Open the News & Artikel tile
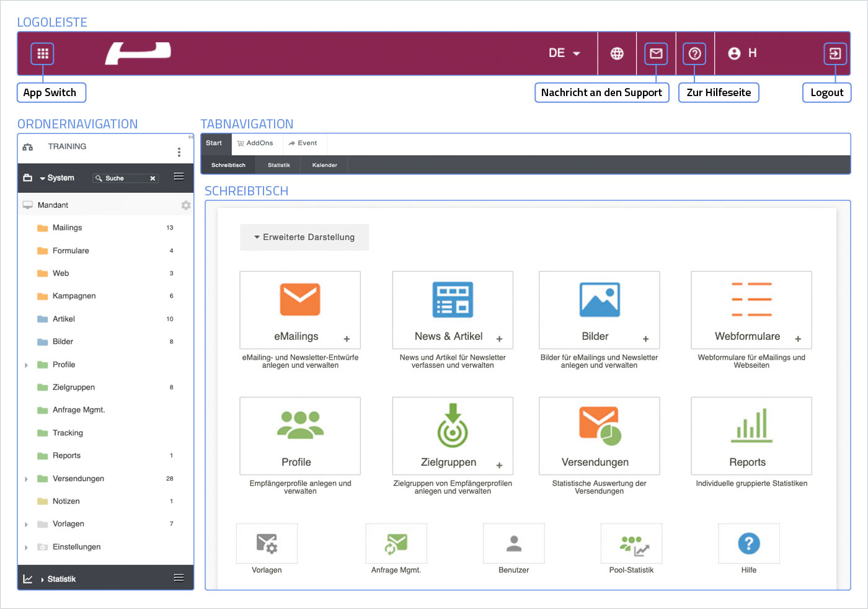The width and height of the screenshot is (868, 609). pyautogui.click(x=453, y=310)
